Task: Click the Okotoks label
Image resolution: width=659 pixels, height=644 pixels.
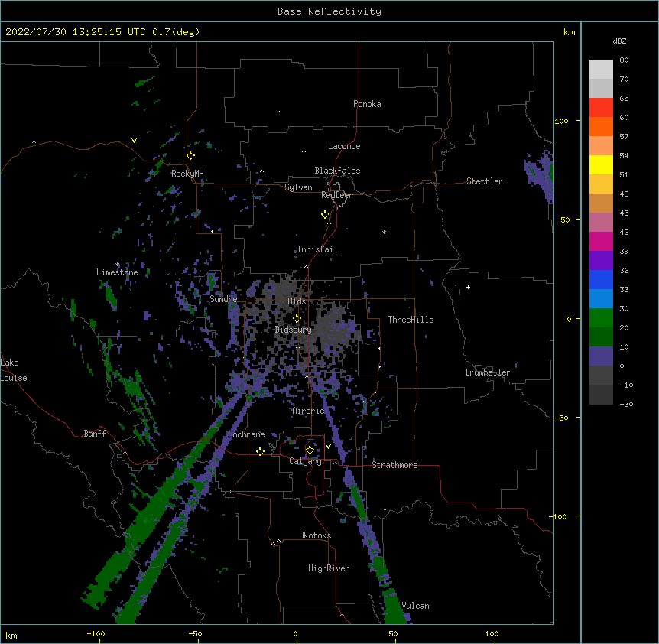Action: pyautogui.click(x=315, y=535)
